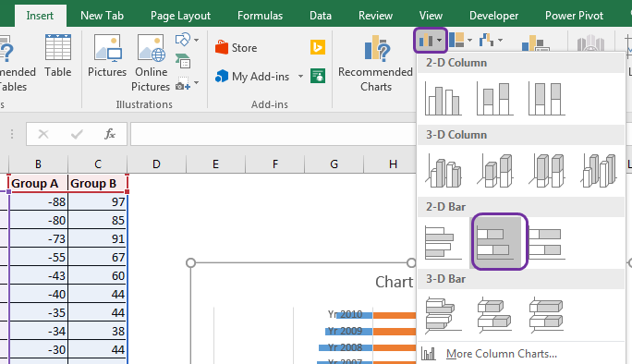This screenshot has width=632, height=364.
Task: Open the Developer tab
Action: [x=493, y=16]
